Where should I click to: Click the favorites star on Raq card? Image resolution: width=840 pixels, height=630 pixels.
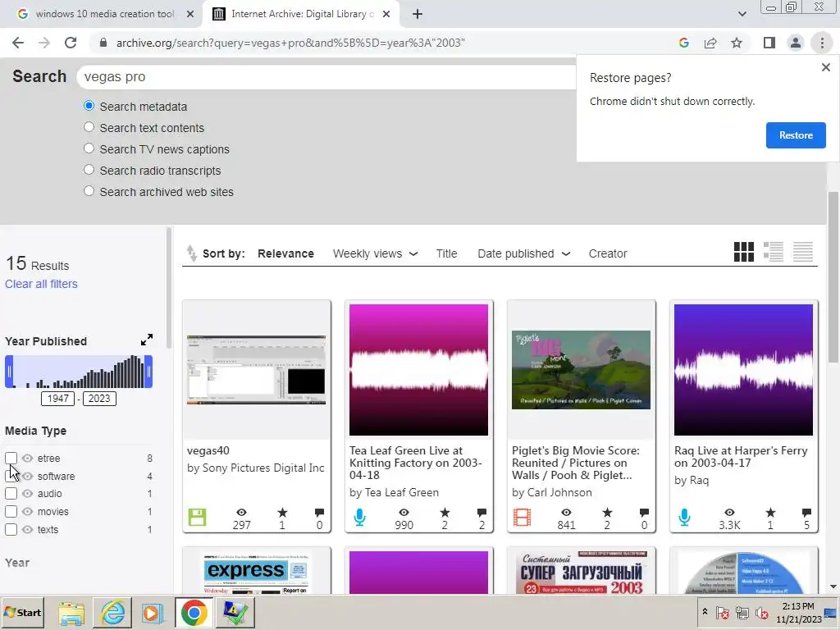point(769,513)
